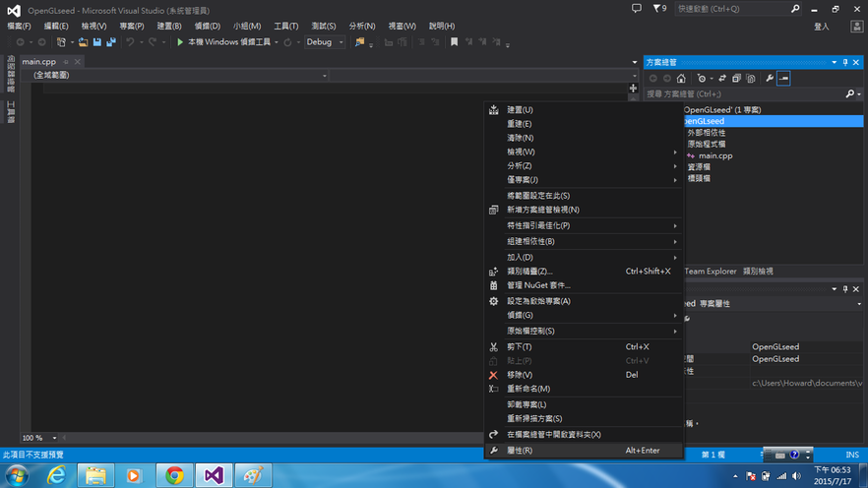
Task: Toggle Preview Selected Items in Solution Explorer
Action: coord(783,79)
